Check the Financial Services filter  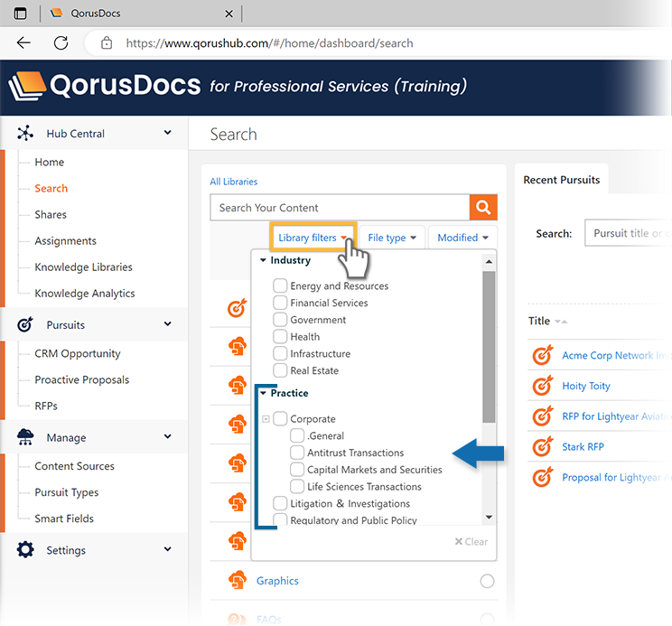click(x=280, y=303)
